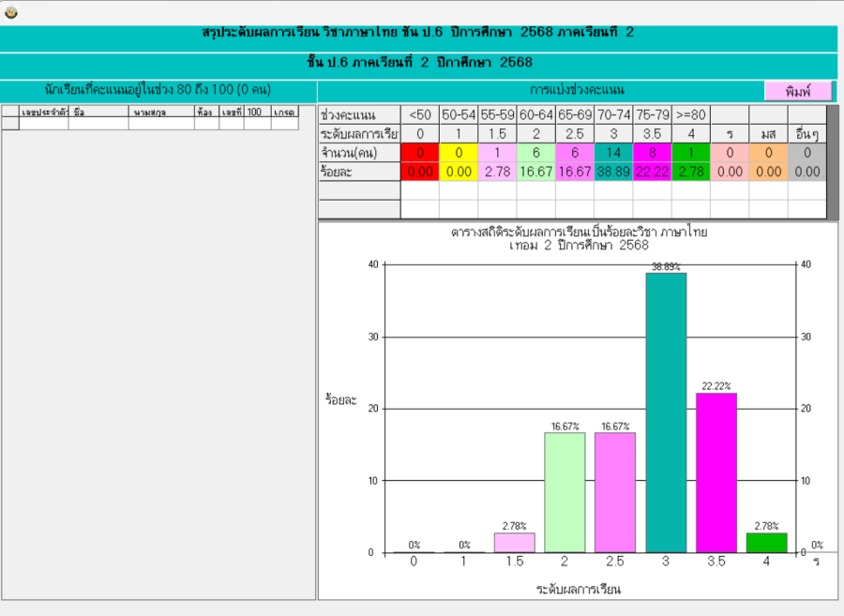Click the pale pink bar for grade 1.5
The height and width of the screenshot is (616, 844).
pos(514,543)
